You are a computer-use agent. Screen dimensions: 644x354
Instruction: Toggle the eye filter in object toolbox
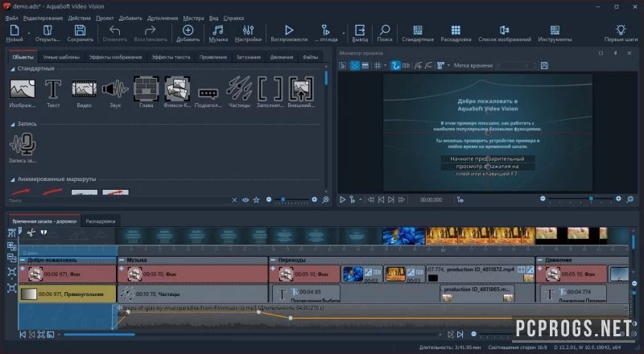point(246,200)
